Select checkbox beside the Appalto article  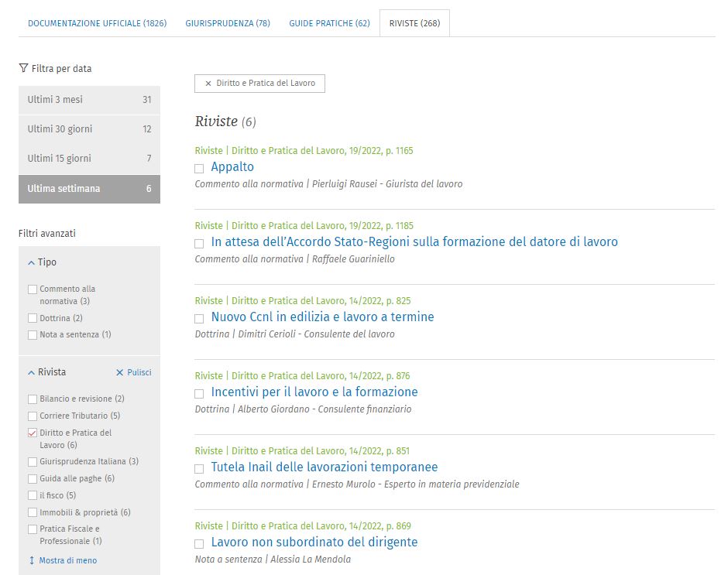pyautogui.click(x=199, y=168)
